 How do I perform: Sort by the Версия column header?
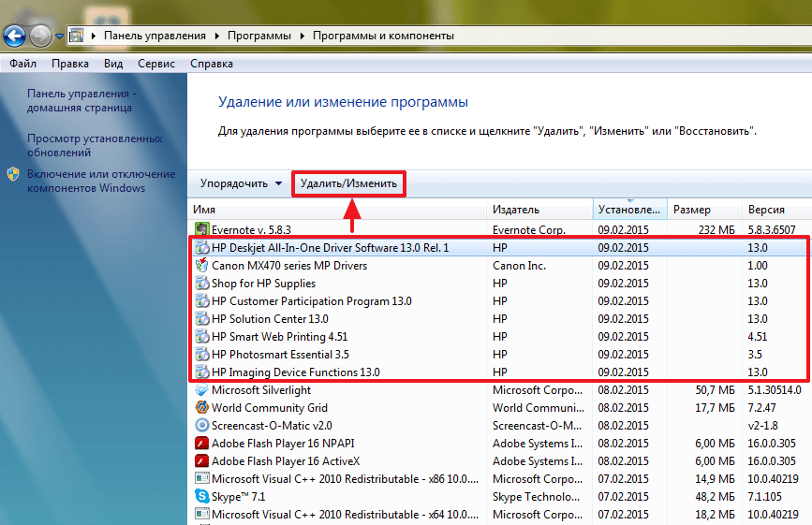pyautogui.click(x=776, y=210)
